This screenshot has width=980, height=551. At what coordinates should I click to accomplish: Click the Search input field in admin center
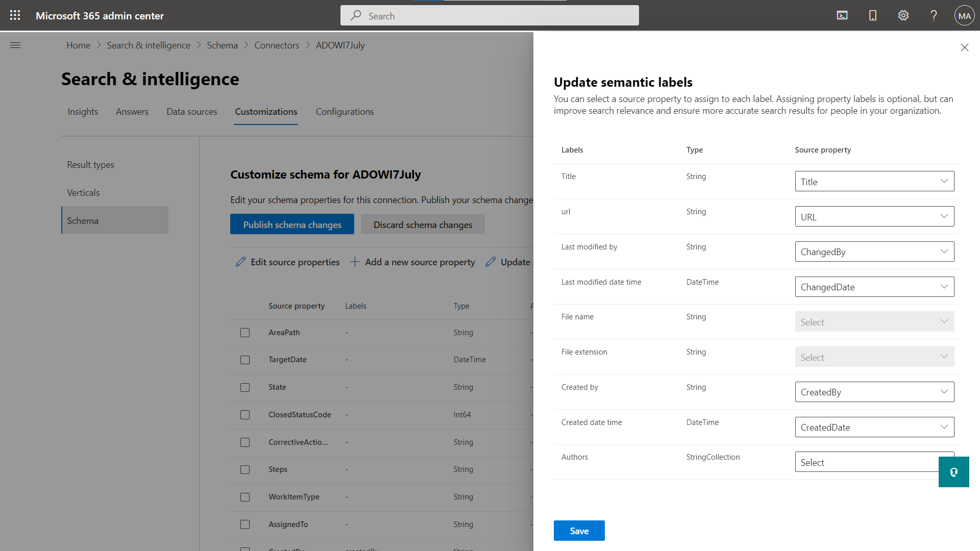click(x=489, y=15)
